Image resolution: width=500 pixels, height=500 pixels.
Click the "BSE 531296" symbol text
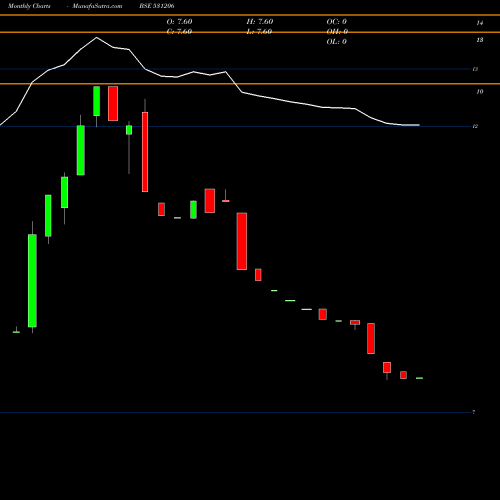pyautogui.click(x=157, y=6)
